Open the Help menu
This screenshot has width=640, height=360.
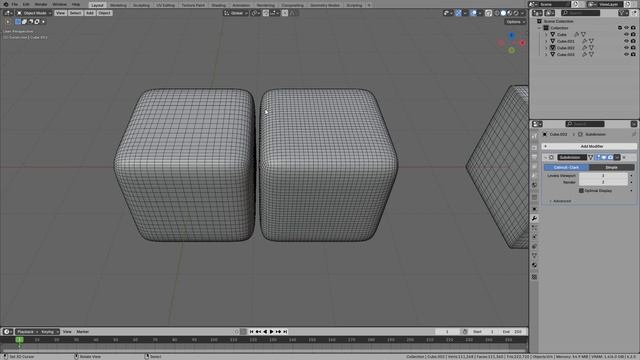(x=76, y=4)
